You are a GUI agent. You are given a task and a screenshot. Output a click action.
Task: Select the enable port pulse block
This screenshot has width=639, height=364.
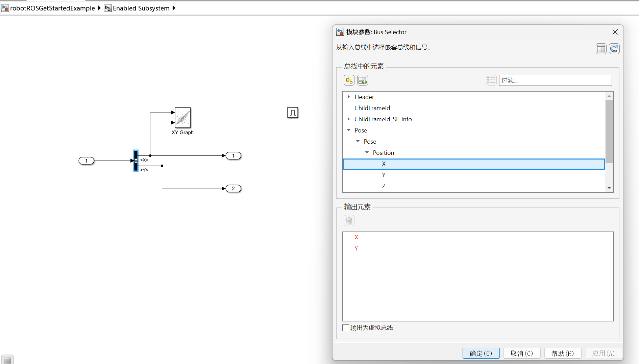coord(293,113)
